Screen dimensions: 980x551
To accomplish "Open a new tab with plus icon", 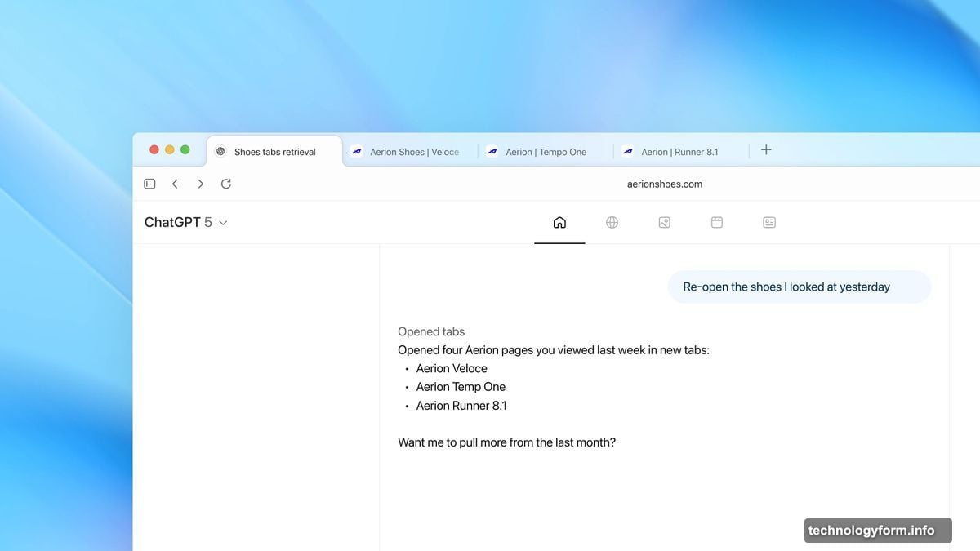I will (x=766, y=149).
